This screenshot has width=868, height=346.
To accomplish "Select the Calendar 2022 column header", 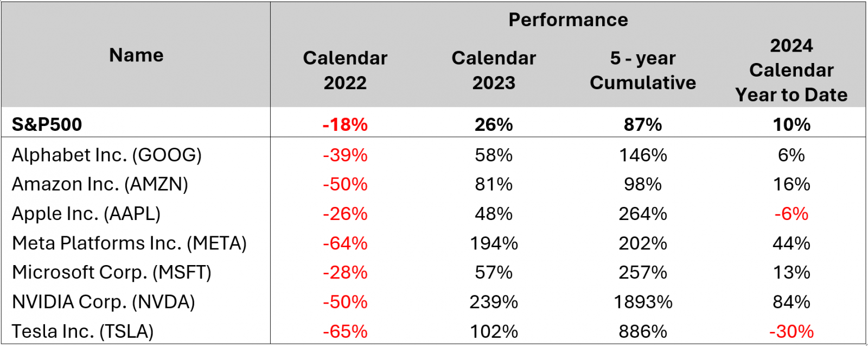I will coord(345,70).
